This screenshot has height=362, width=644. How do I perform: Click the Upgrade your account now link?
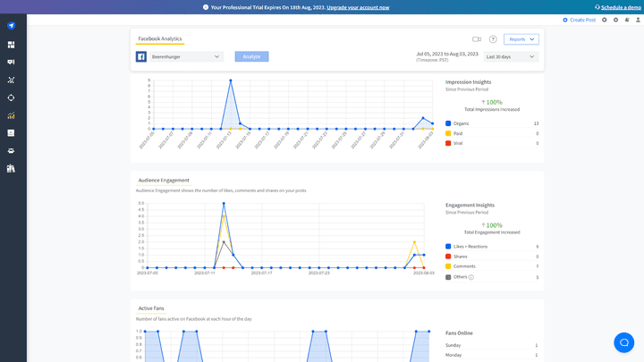coord(358,7)
